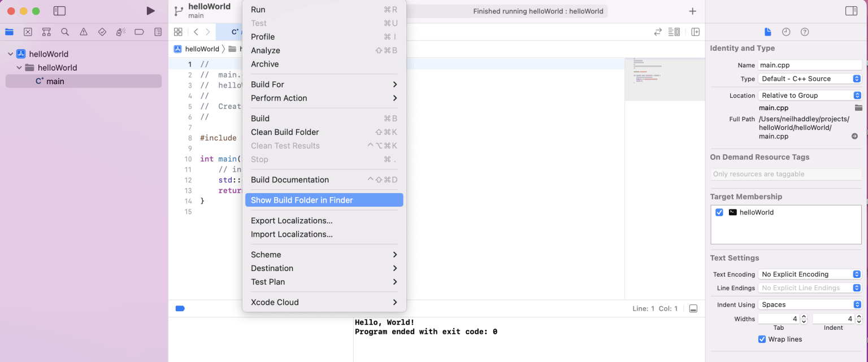Toggle the left navigator sidebar
Viewport: 868px width, 362px height.
pyautogui.click(x=59, y=11)
